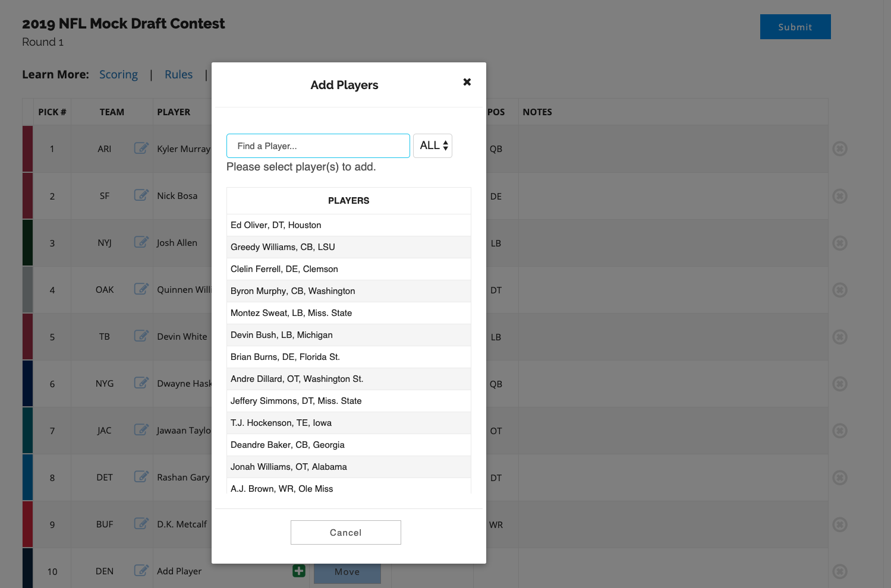The width and height of the screenshot is (891, 588).
Task: Select Andre Dillard, OT, Washington St.
Action: [x=348, y=379]
